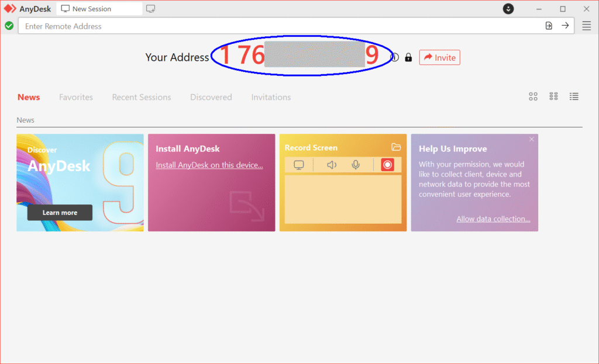
Task: Click the red record button in Record Screen
Action: coord(387,165)
